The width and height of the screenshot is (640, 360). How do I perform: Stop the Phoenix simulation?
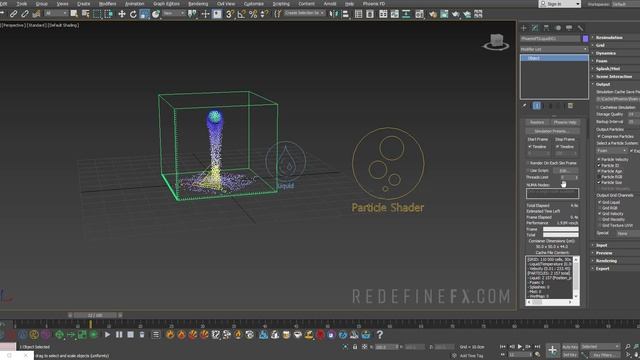pos(131,335)
